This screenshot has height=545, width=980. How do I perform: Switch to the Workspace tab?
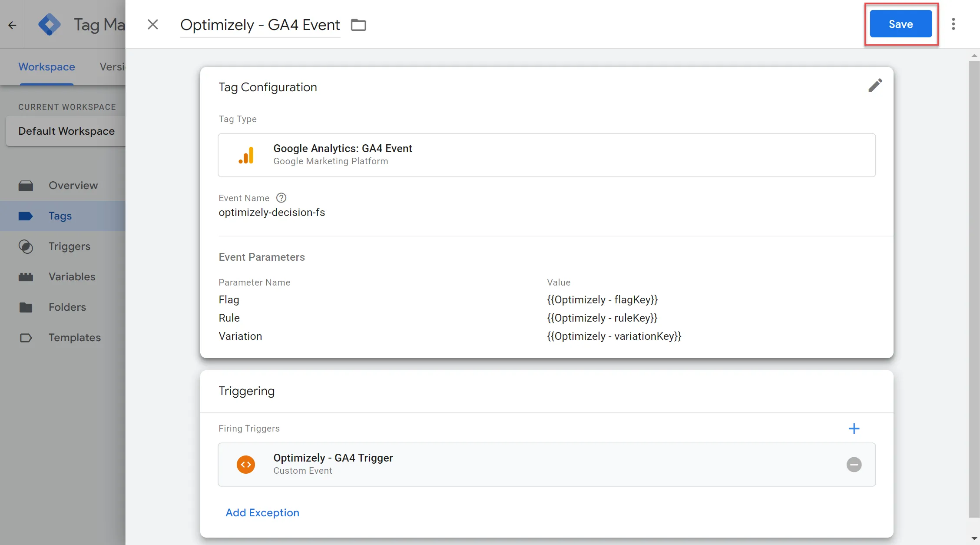(x=46, y=67)
